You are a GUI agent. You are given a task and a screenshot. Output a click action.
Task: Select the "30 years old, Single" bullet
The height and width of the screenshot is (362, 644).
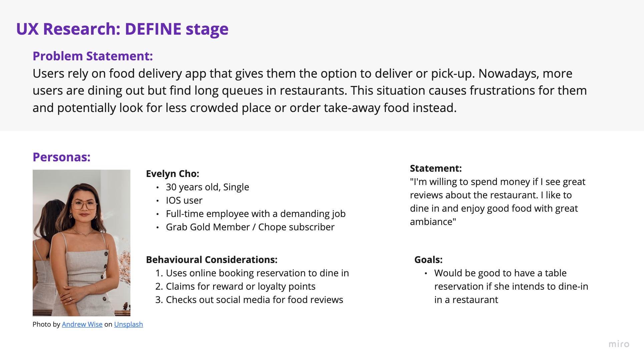tap(207, 187)
